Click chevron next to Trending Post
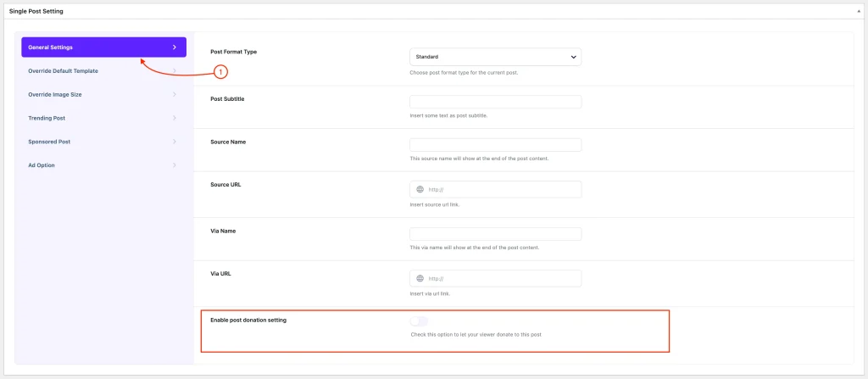868x379 pixels. [175, 118]
